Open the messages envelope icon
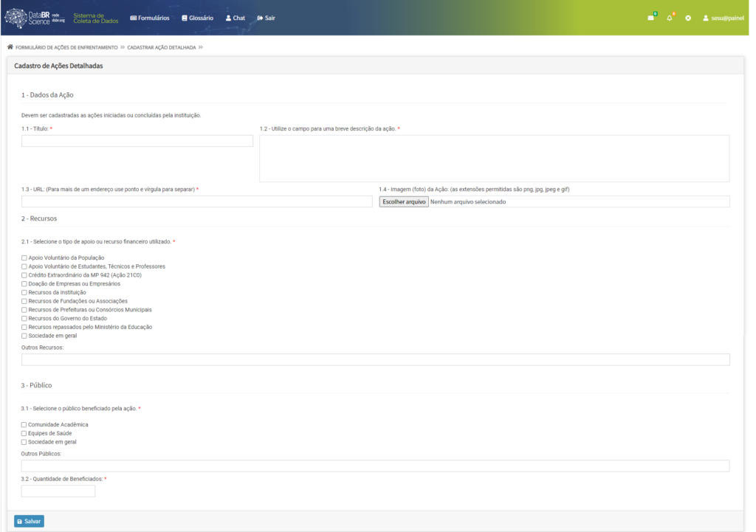This screenshot has height=532, width=756. point(650,18)
